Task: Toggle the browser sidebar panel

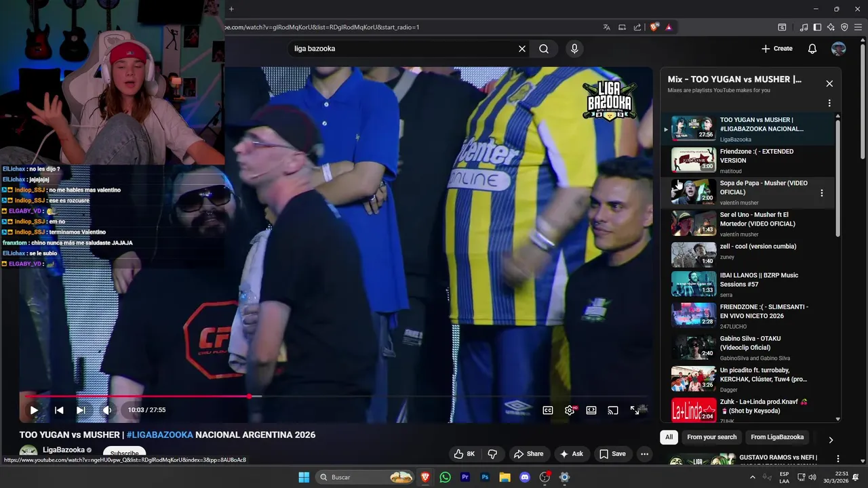Action: (817, 27)
